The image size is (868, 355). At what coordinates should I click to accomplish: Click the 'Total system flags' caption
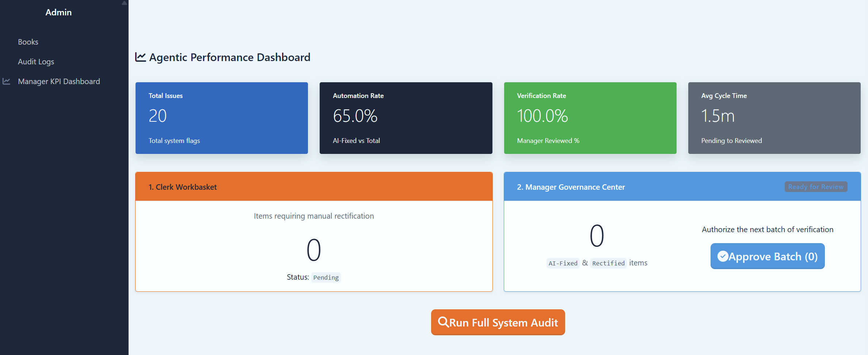click(174, 141)
